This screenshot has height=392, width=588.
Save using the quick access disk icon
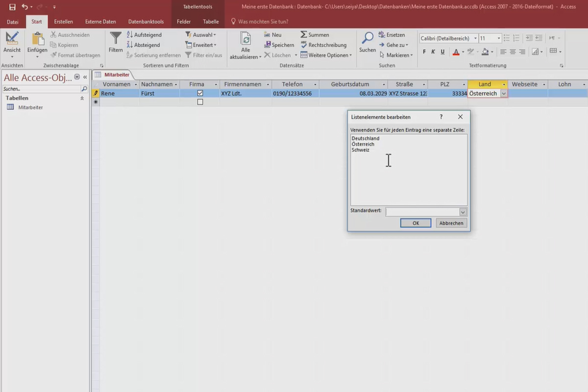click(x=12, y=7)
